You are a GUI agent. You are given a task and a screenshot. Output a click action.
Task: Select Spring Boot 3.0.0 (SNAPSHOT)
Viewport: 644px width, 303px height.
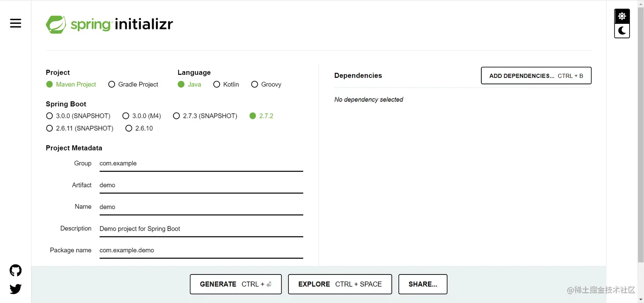(78, 116)
